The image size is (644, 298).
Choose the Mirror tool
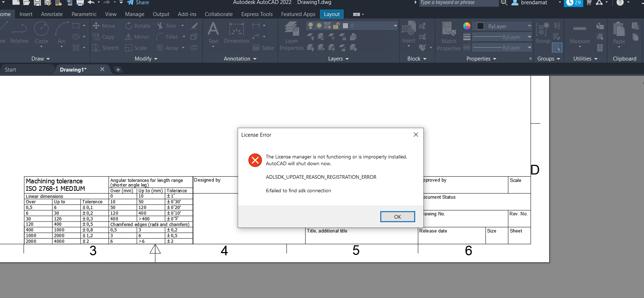(x=137, y=37)
